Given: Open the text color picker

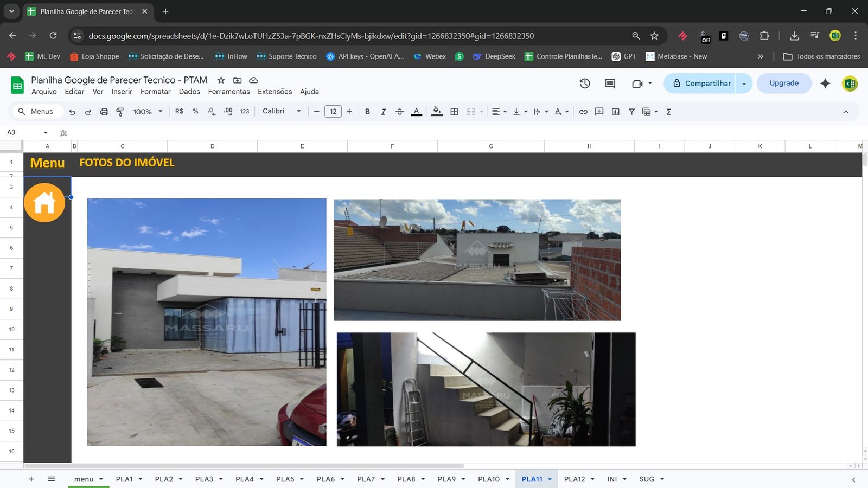Looking at the screenshot, I should point(416,112).
